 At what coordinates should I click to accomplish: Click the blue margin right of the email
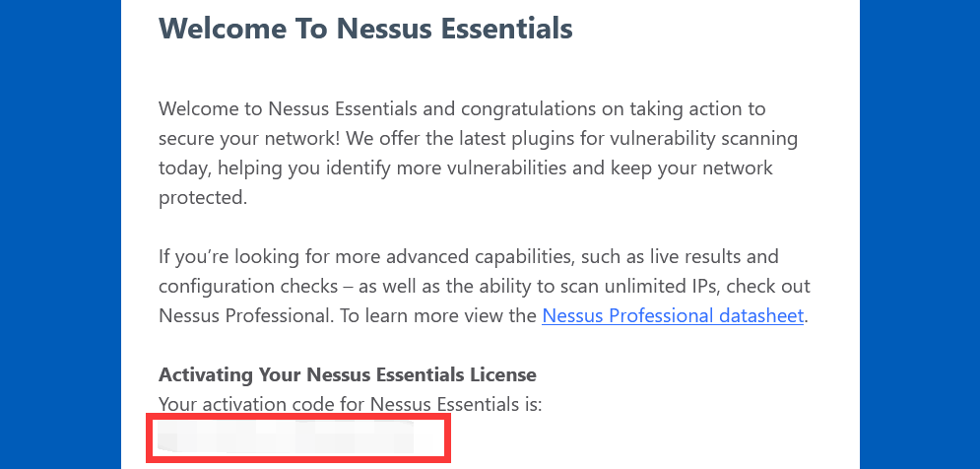pos(920,234)
